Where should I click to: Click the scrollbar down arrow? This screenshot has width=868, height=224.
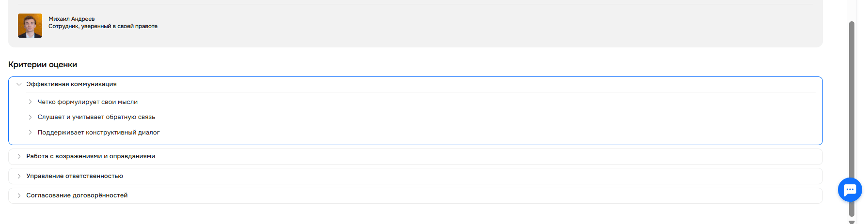tap(852, 222)
